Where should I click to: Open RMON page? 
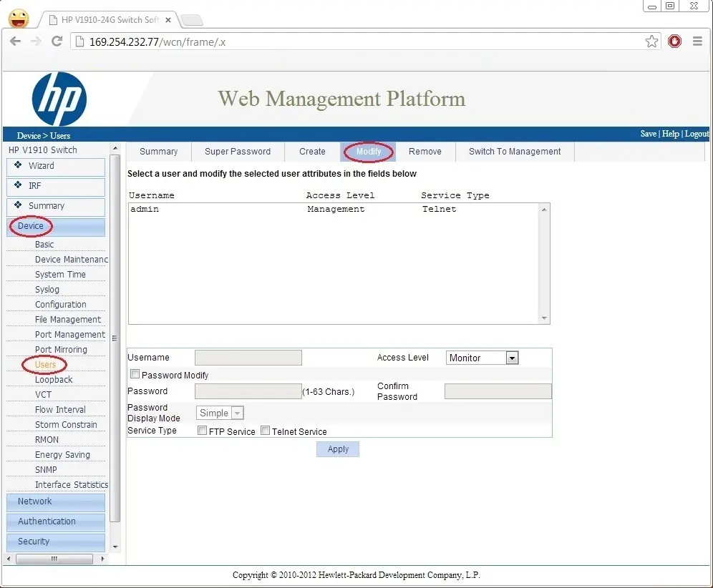click(47, 439)
